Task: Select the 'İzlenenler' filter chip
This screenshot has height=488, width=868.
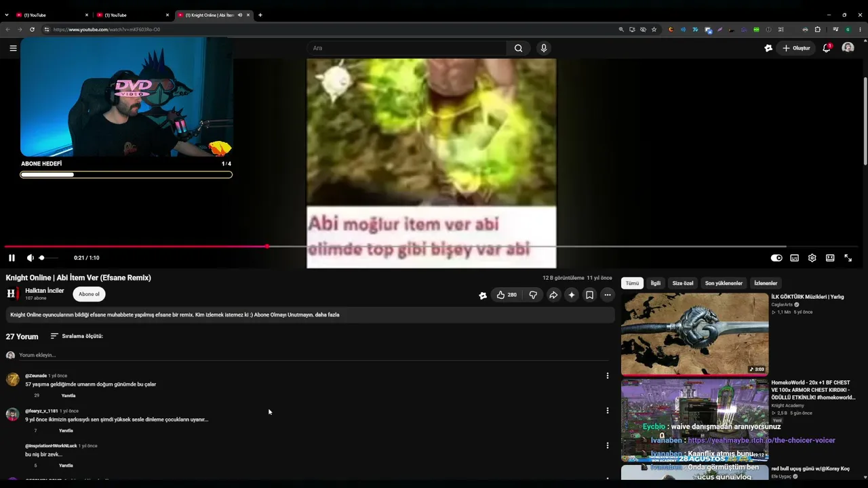Action: (x=766, y=283)
